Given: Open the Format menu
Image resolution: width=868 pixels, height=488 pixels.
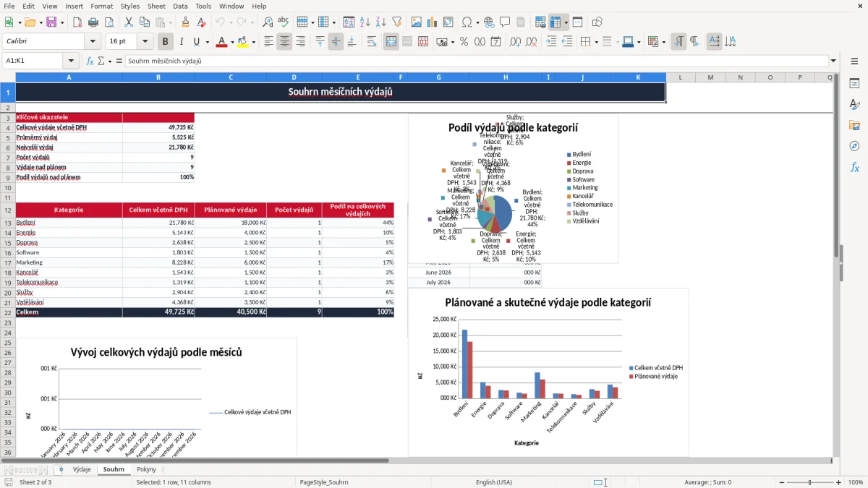Looking at the screenshot, I should click(x=102, y=6).
